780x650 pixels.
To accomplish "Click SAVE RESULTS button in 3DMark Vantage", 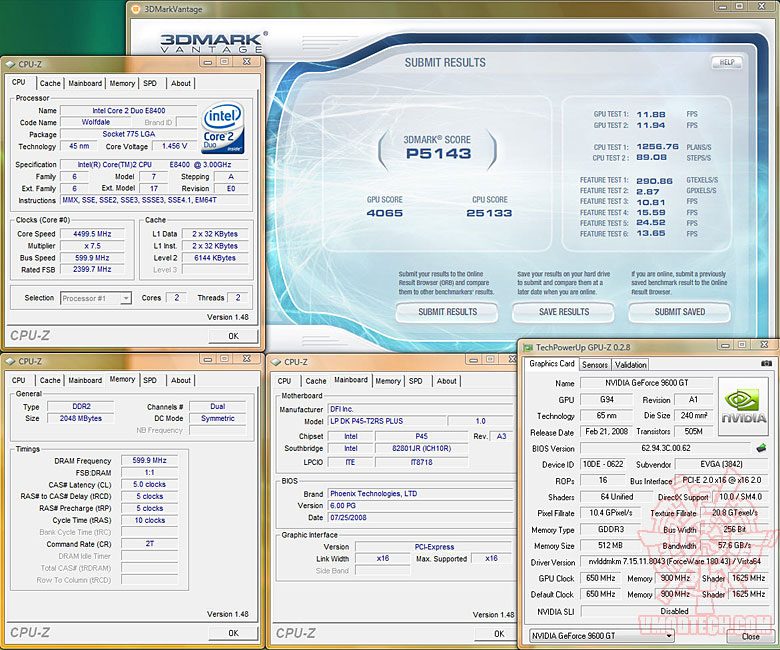I will point(564,312).
